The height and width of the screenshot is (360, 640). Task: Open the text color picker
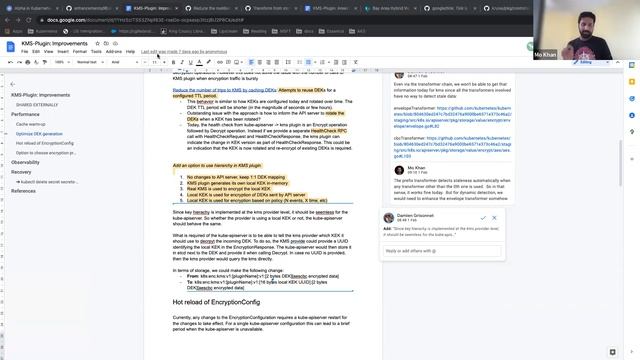click(199, 62)
